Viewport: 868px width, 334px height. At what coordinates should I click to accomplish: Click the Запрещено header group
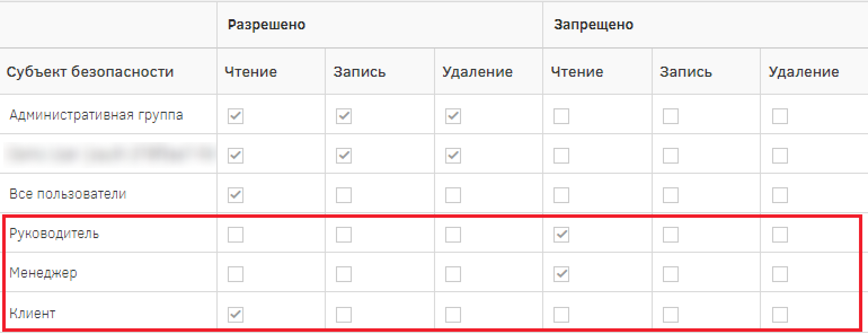594,25
